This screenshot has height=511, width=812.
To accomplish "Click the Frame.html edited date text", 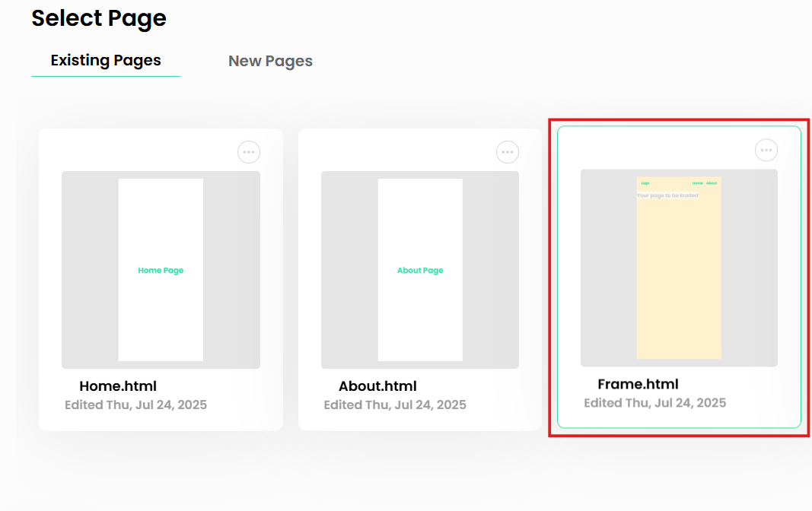I will (655, 402).
